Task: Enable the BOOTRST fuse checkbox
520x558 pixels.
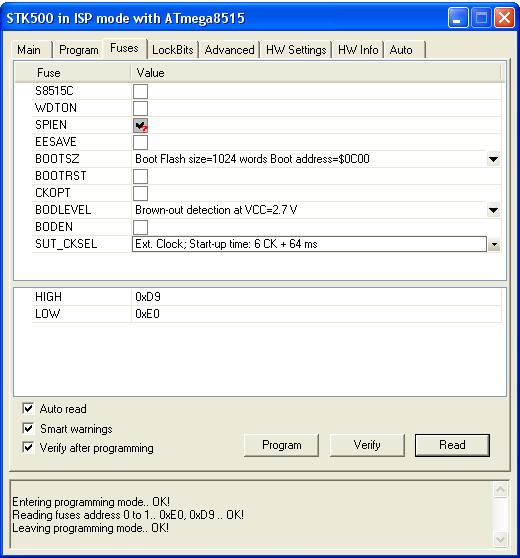Action: [x=141, y=176]
